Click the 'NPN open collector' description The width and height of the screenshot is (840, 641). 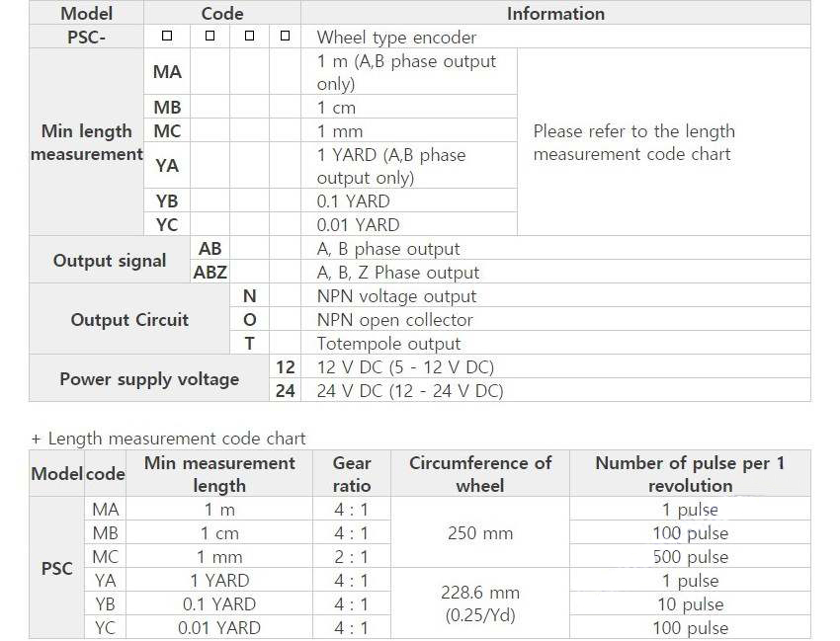coord(394,320)
